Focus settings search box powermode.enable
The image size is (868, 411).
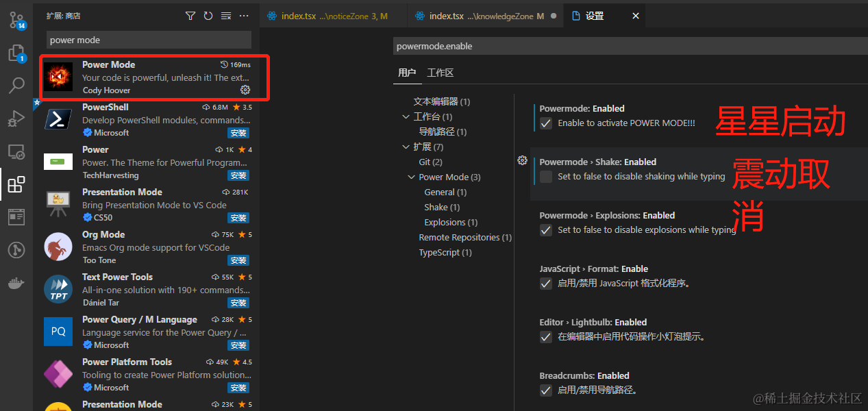coord(630,46)
